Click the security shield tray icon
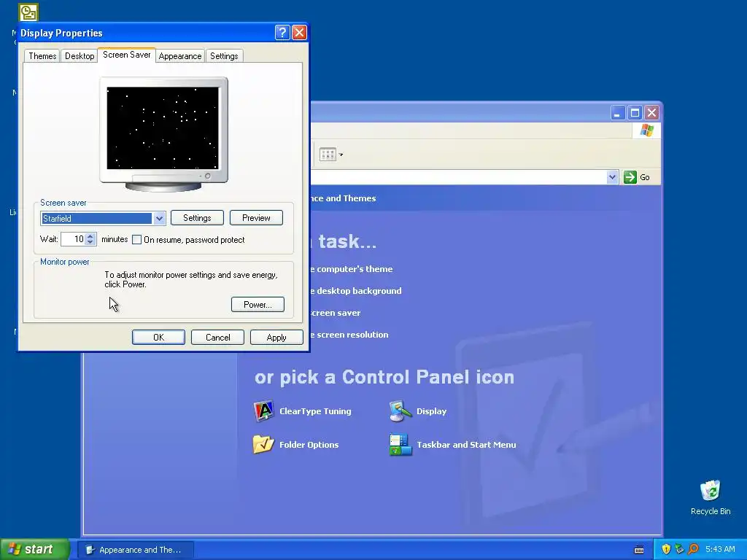Image resolution: width=747 pixels, height=560 pixels. 666,549
